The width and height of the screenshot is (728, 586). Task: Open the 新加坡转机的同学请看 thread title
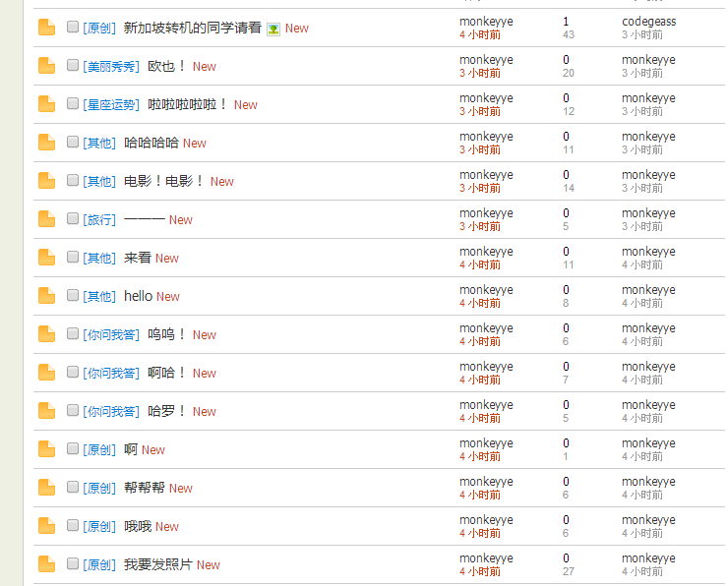point(192,28)
